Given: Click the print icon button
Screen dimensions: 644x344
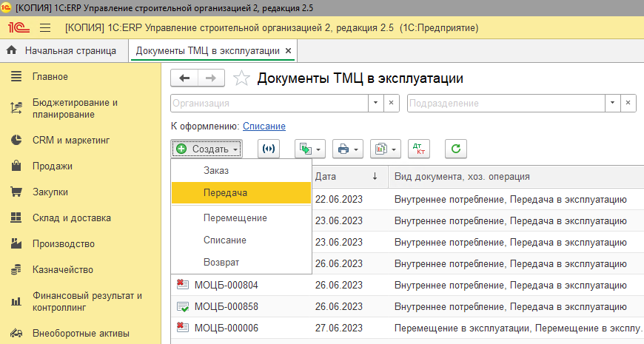Looking at the screenshot, I should pyautogui.click(x=346, y=149).
